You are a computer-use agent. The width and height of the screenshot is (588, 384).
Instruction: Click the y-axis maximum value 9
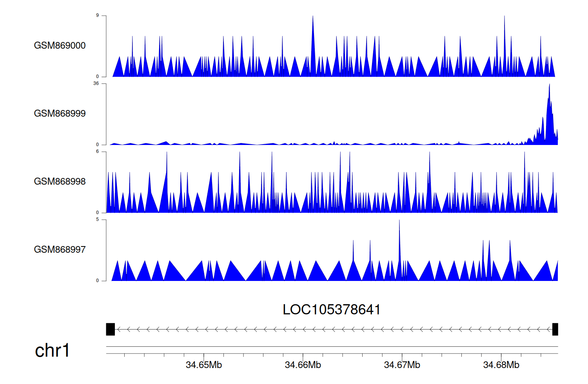coord(98,16)
